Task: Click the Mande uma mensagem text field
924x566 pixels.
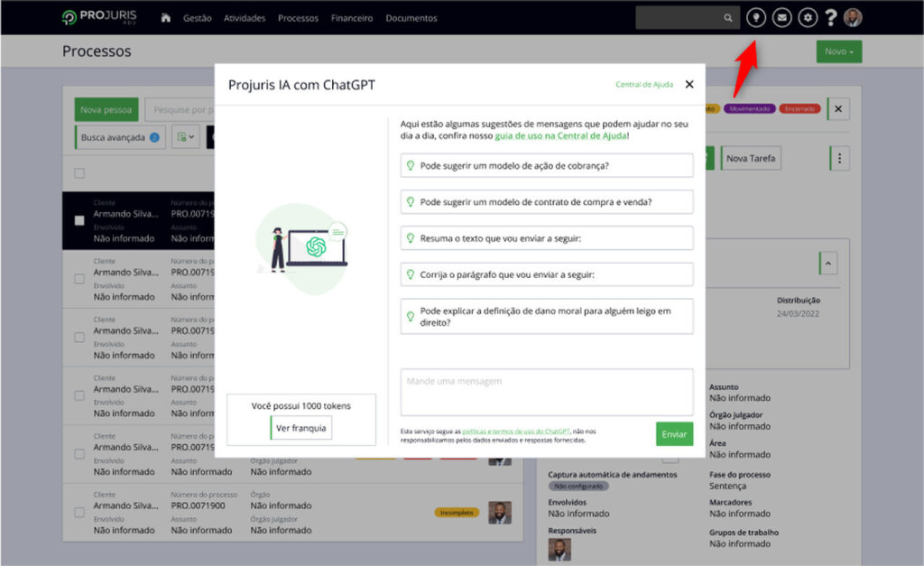Action: click(x=546, y=391)
